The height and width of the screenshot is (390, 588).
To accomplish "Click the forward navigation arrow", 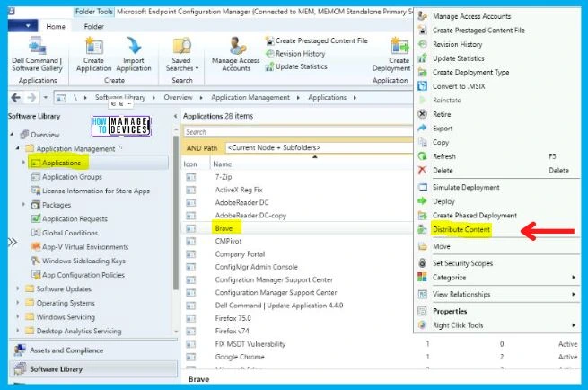I will pyautogui.click(x=32, y=98).
